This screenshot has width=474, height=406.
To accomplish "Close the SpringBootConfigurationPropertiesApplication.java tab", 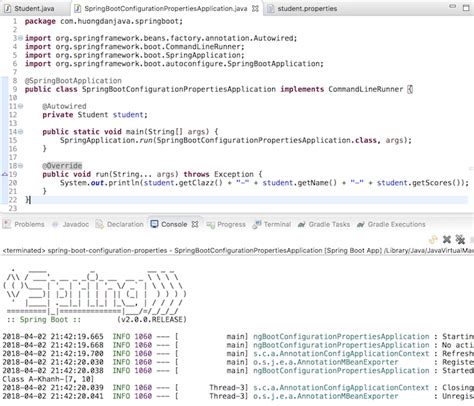I will [255, 9].
